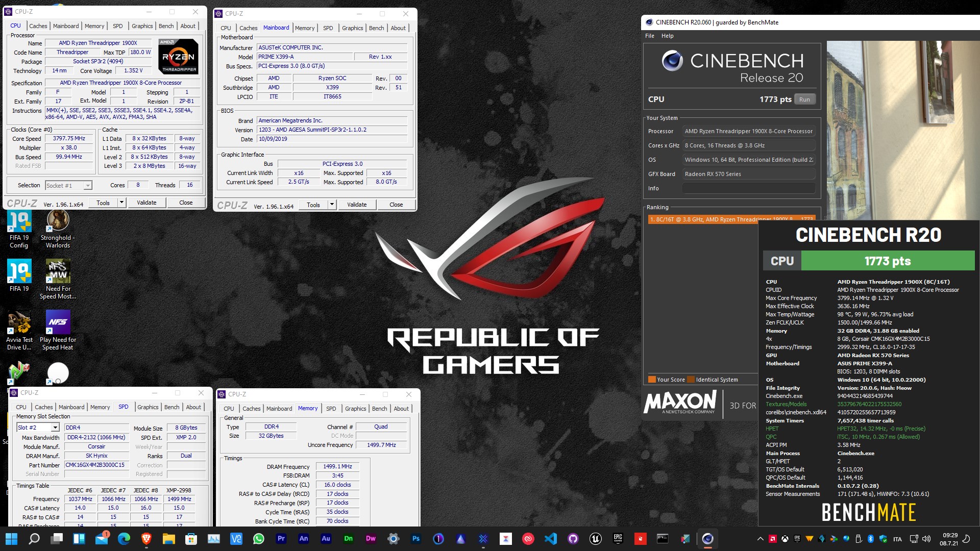The height and width of the screenshot is (551, 980).
Task: Open the date and time clock
Action: 949,539
